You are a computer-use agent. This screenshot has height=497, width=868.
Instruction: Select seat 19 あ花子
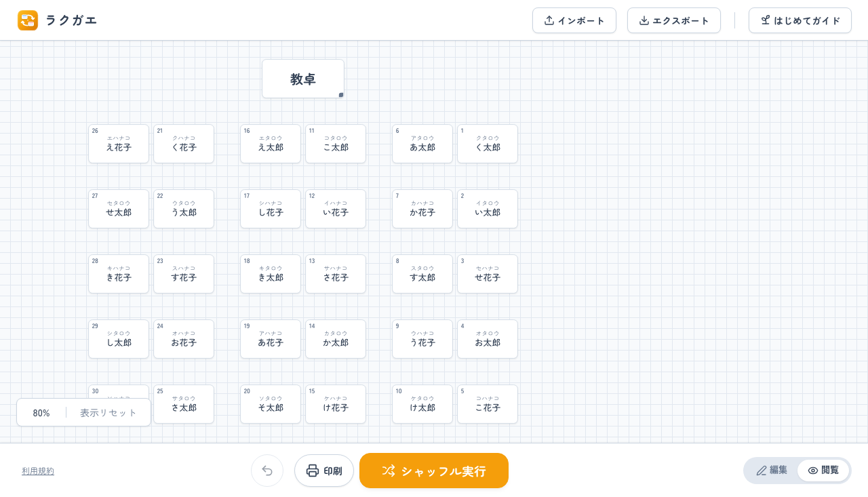pyautogui.click(x=271, y=339)
